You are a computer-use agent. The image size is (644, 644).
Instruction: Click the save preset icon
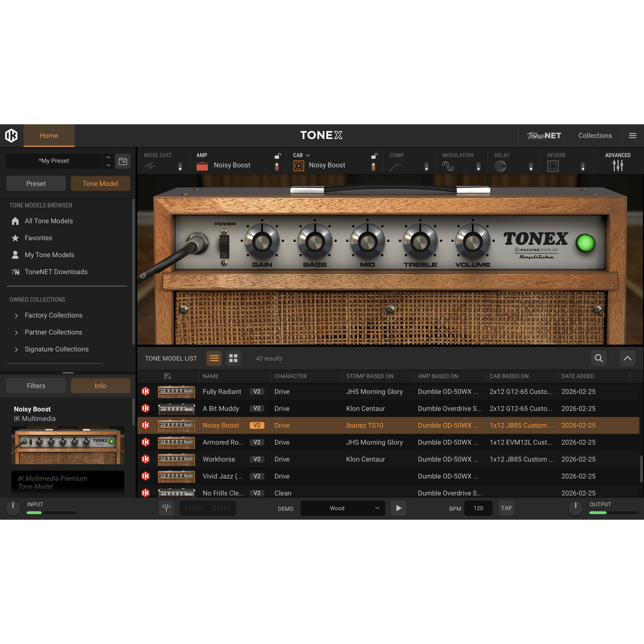[x=123, y=161]
